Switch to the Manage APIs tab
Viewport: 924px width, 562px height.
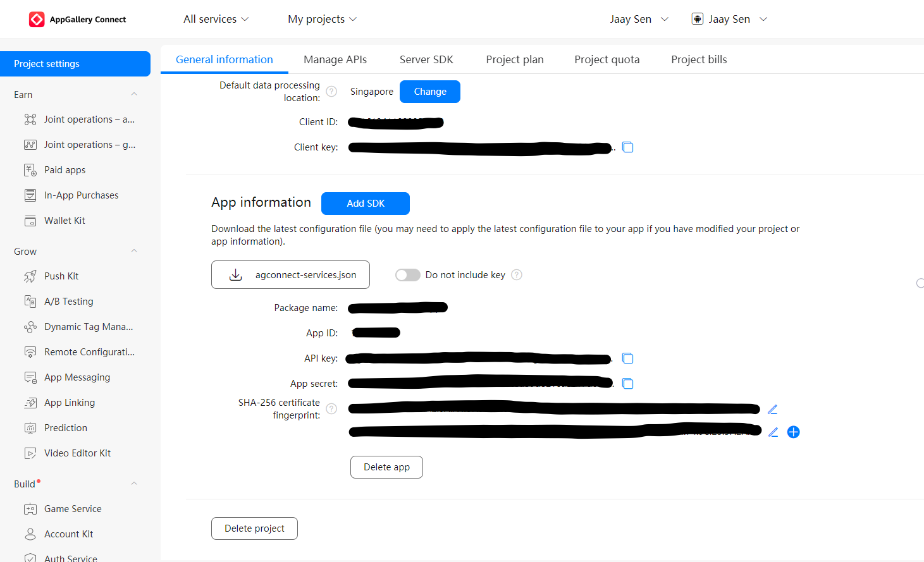(335, 59)
